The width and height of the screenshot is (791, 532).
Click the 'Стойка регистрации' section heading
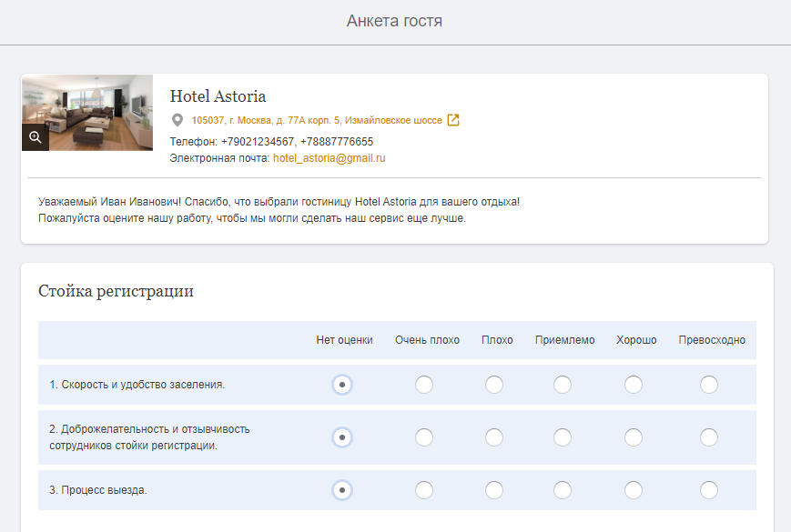116,291
